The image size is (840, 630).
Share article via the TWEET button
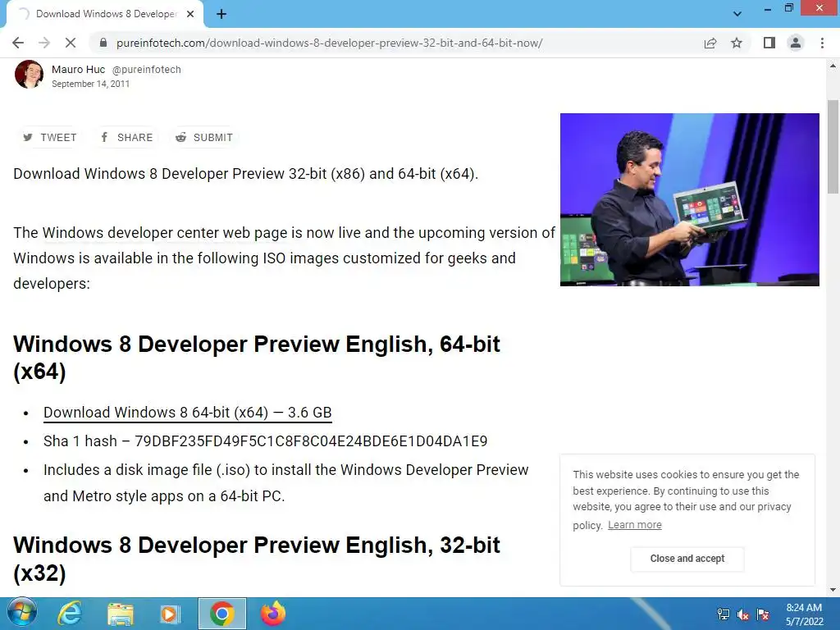point(50,137)
